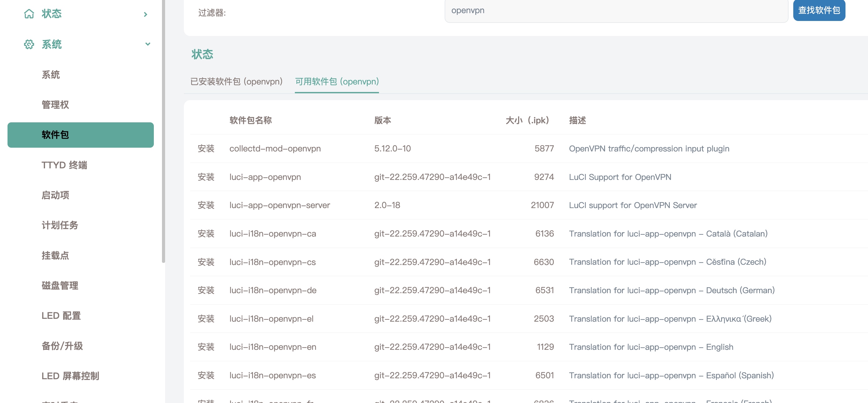The width and height of the screenshot is (868, 403).
Task: Click the 软件包名称 column header
Action: click(x=250, y=120)
